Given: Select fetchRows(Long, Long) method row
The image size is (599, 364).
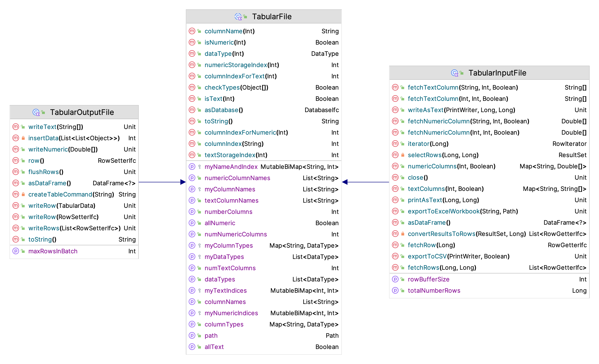Looking at the screenshot, I should (489, 268).
